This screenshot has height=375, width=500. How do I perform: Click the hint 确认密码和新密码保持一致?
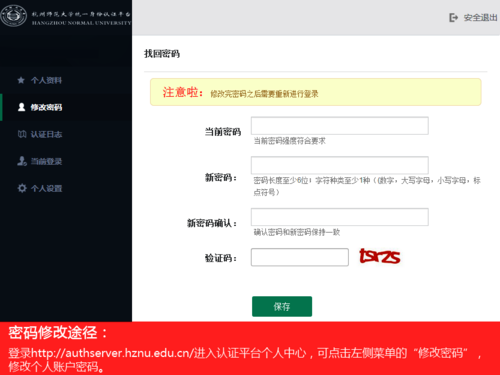(297, 232)
